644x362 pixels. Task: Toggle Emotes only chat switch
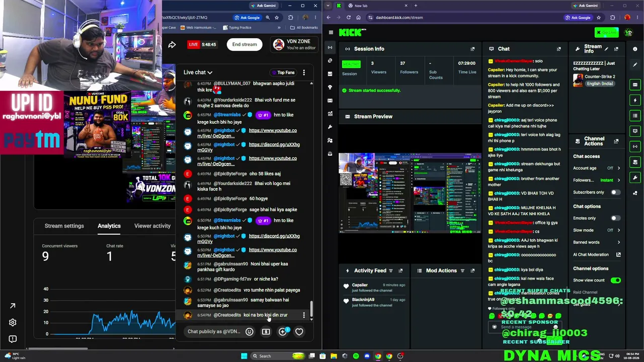(x=615, y=218)
